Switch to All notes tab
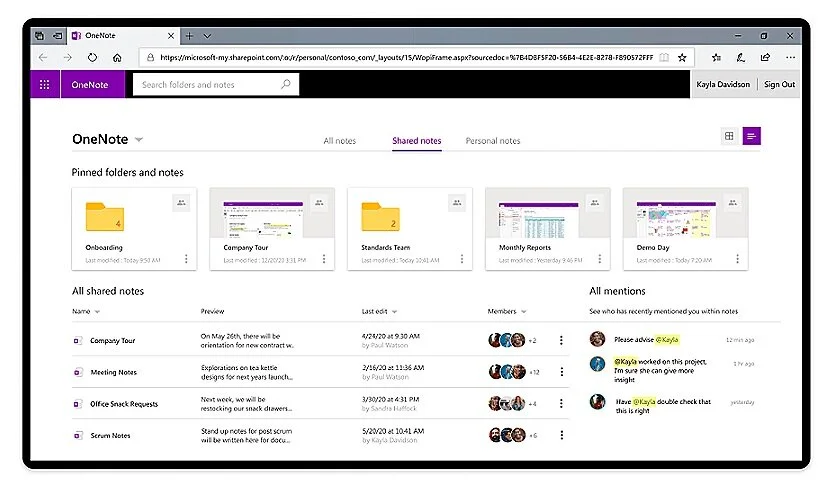Screen dimensions: 838x486 339,141
